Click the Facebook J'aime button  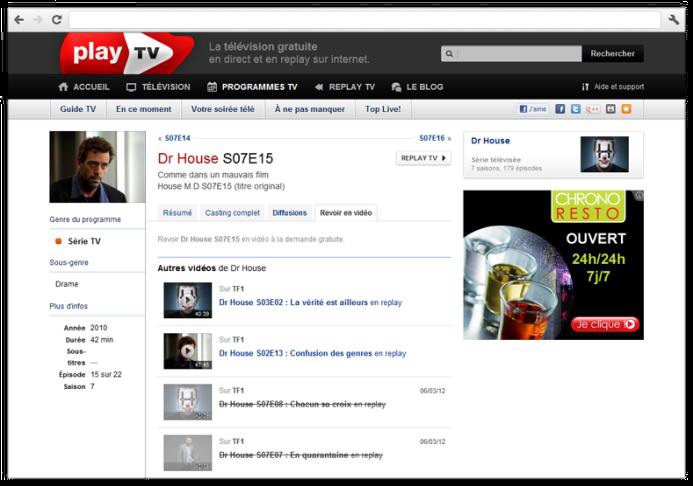[533, 109]
